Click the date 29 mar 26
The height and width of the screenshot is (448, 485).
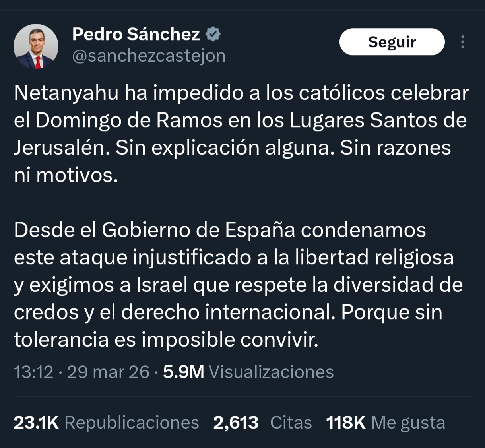(108, 372)
